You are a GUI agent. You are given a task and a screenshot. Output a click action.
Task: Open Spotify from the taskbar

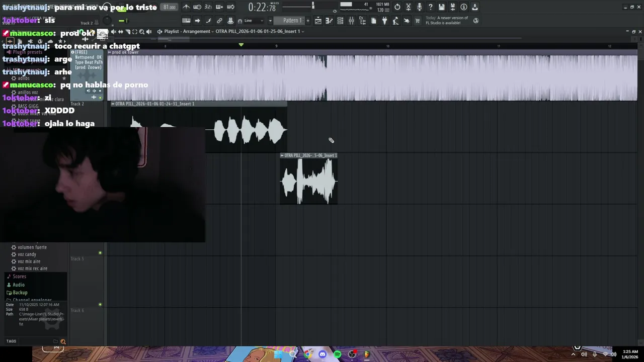pos(337,354)
